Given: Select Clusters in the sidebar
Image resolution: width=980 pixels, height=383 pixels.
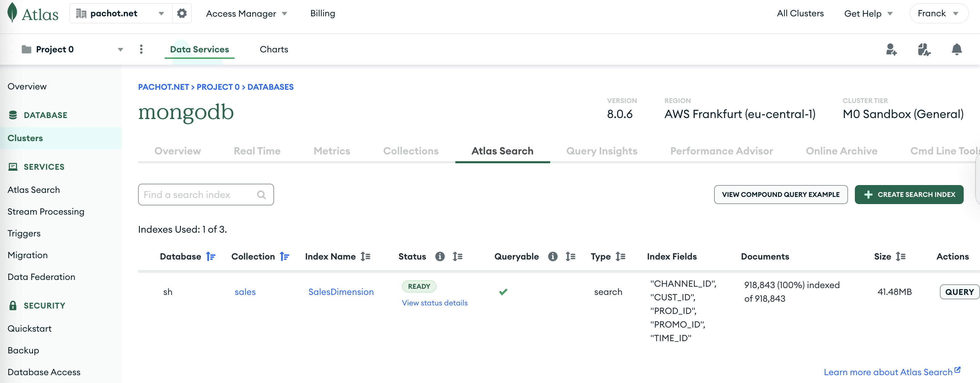Looking at the screenshot, I should click(x=61, y=138).
